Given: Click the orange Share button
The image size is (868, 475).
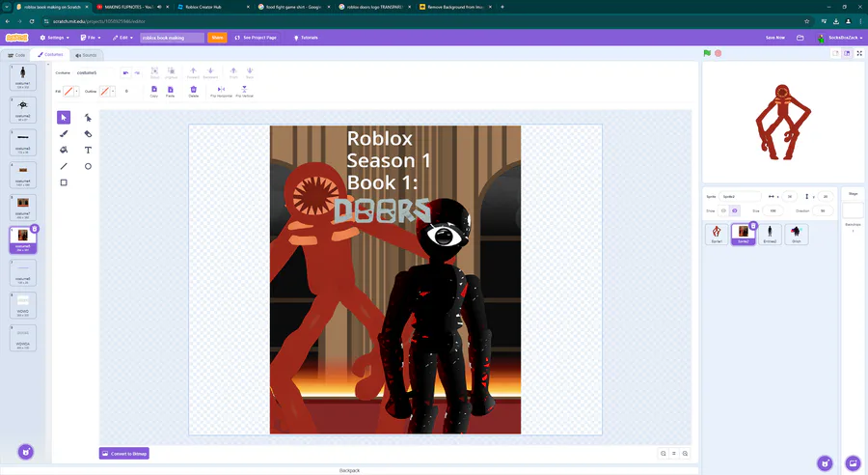Looking at the screenshot, I should [217, 38].
